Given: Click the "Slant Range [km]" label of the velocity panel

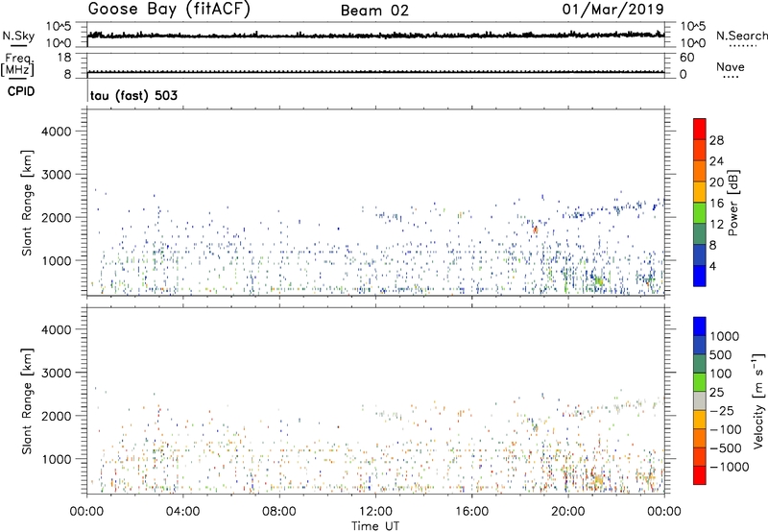Looking at the screenshot, I should [27, 401].
